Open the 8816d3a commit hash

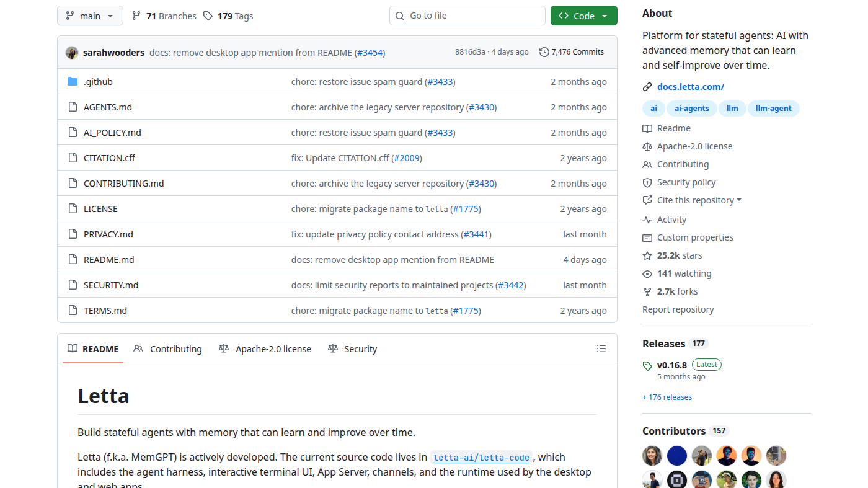pyautogui.click(x=470, y=52)
